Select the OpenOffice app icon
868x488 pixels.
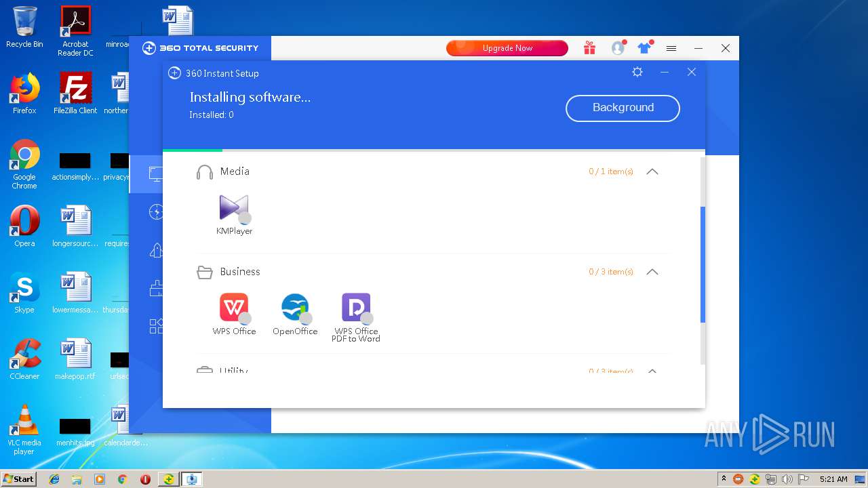click(295, 308)
